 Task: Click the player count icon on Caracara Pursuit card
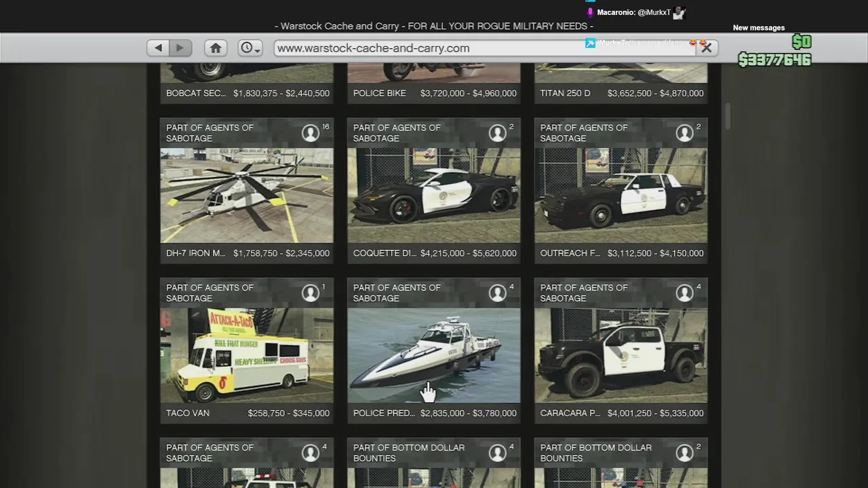(x=685, y=293)
